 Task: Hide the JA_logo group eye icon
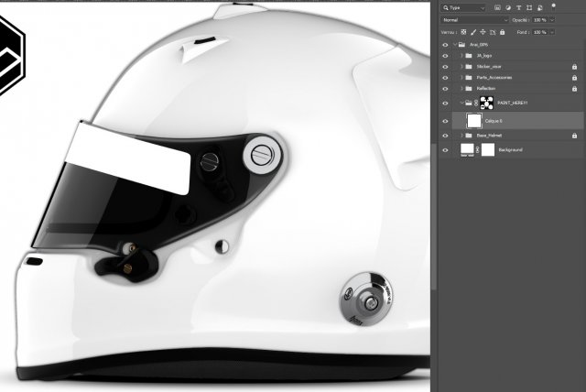(445, 56)
